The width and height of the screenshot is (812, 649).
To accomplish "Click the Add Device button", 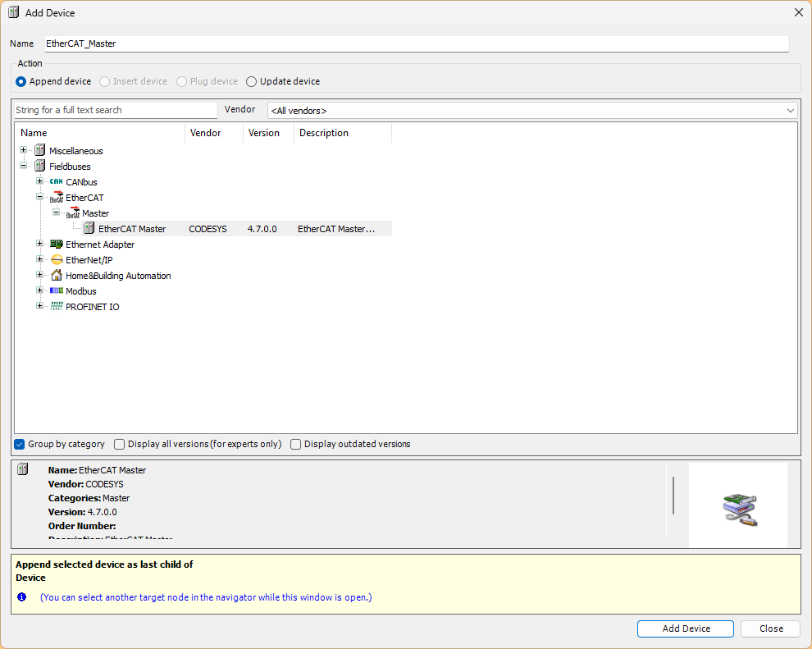I will 685,628.
